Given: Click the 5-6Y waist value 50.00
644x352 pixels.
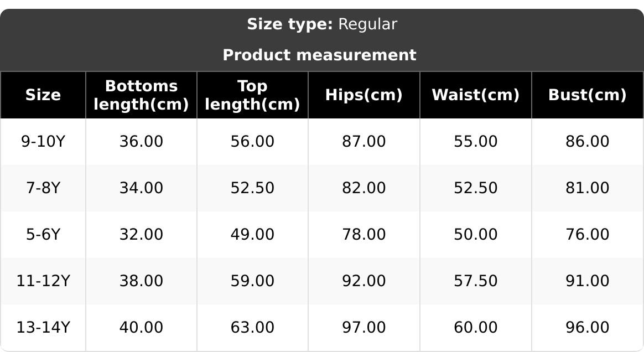Looking at the screenshot, I should [x=475, y=235].
